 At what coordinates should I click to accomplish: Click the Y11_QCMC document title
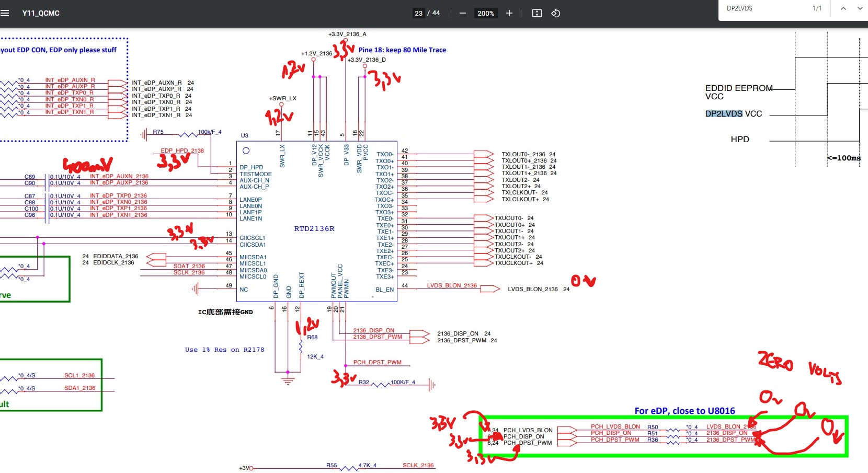coord(41,13)
